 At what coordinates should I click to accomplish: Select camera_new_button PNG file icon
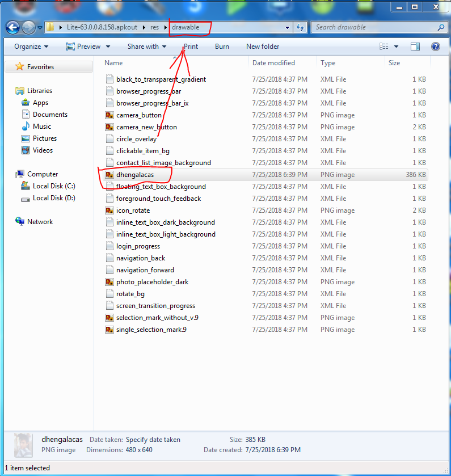tap(109, 127)
